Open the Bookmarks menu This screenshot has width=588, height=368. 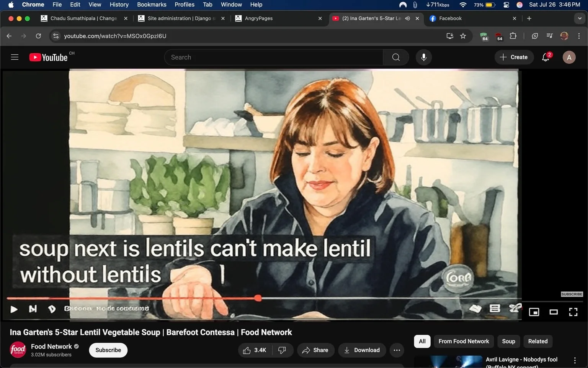[x=152, y=5]
